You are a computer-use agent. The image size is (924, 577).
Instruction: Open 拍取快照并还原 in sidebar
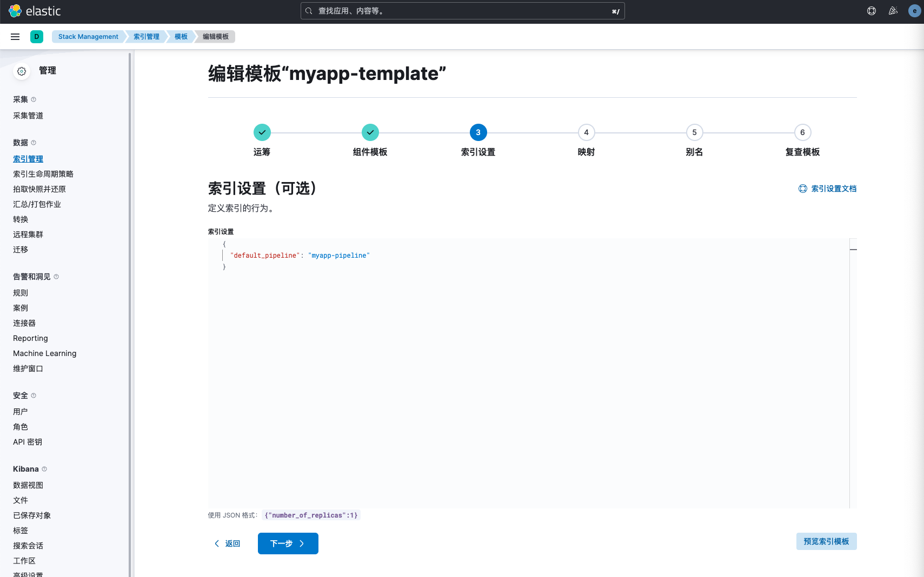pos(39,189)
